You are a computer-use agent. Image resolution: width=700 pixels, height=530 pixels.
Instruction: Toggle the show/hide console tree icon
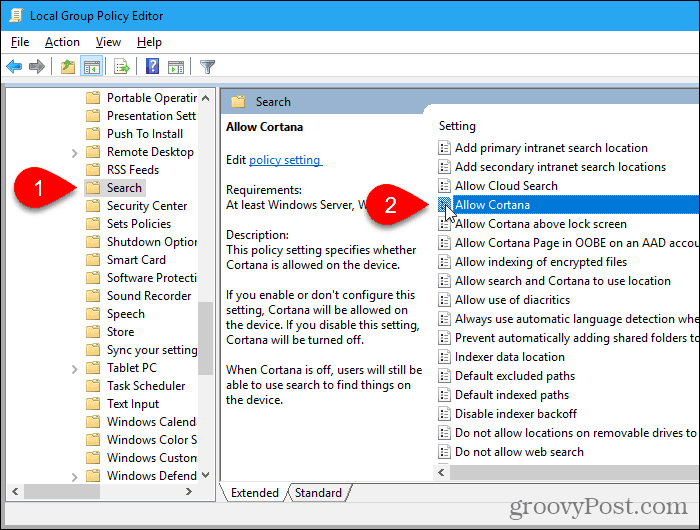pos(92,67)
